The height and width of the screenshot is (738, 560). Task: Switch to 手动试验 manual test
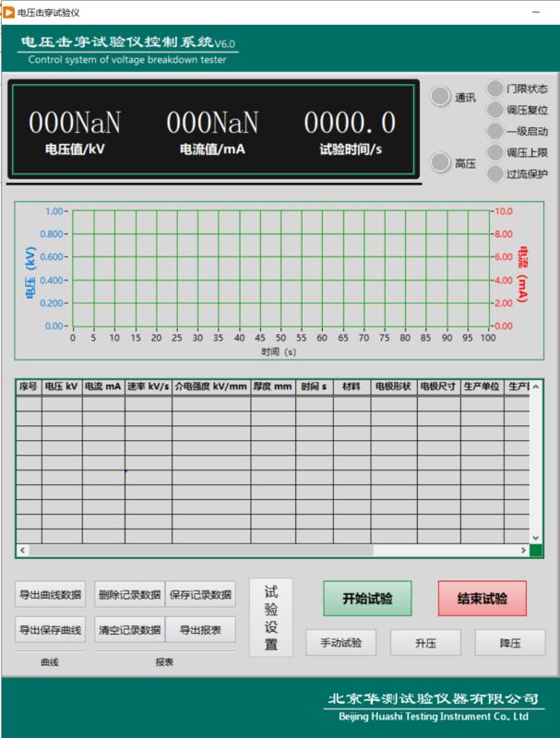pos(340,642)
